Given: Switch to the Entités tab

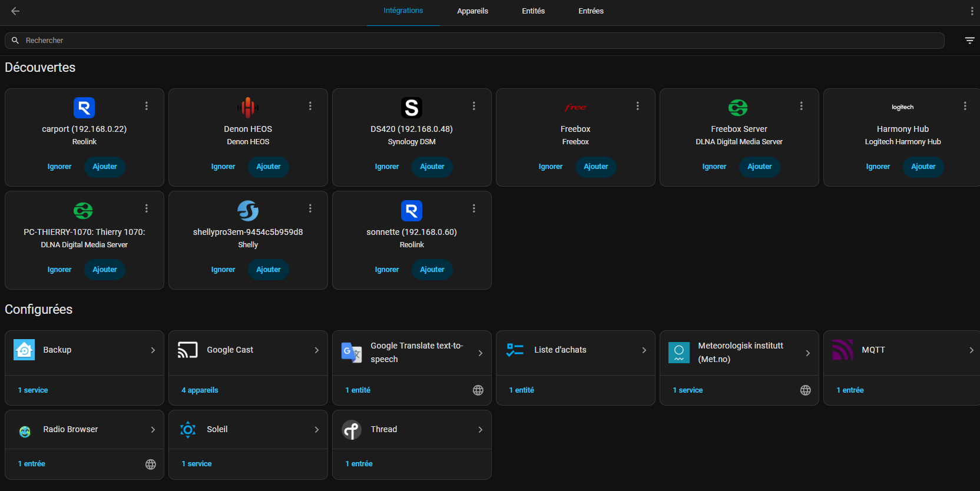Looking at the screenshot, I should click(533, 11).
